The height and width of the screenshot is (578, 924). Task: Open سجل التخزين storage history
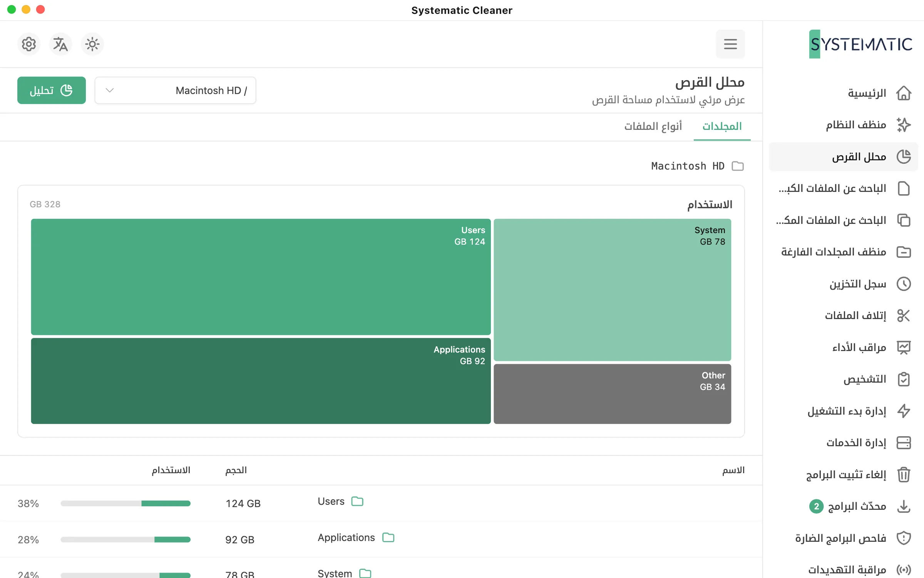844,284
